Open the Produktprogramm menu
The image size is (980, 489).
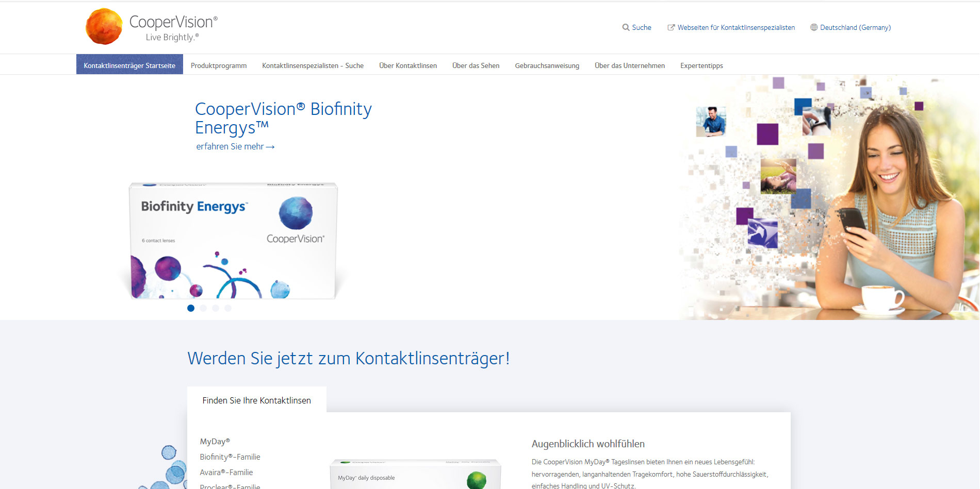tap(219, 65)
